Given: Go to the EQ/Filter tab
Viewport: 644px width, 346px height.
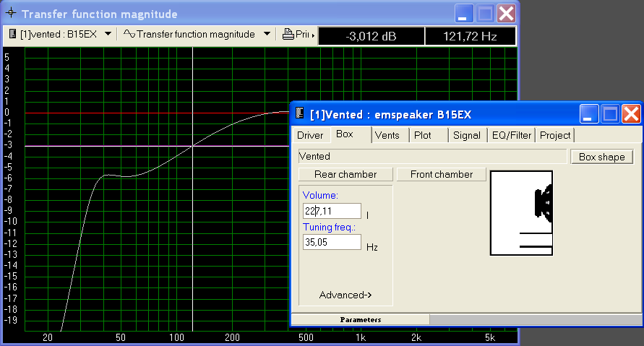Looking at the screenshot, I should pyautogui.click(x=511, y=136).
